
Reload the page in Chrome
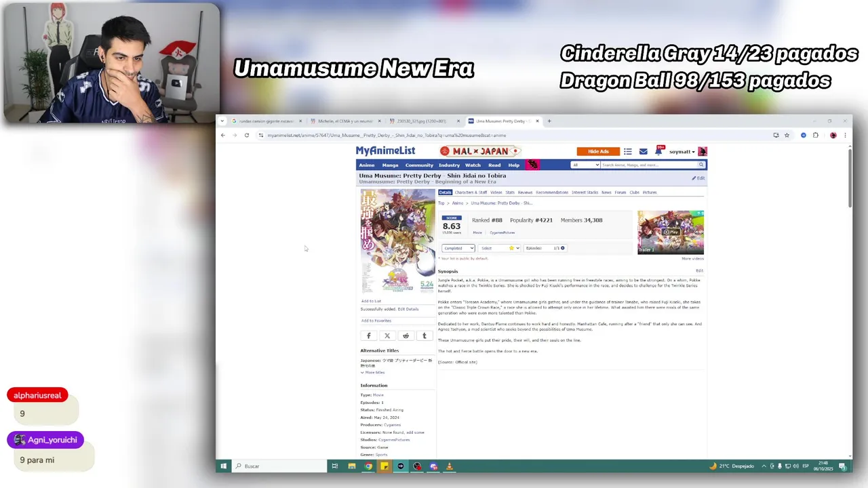point(247,135)
